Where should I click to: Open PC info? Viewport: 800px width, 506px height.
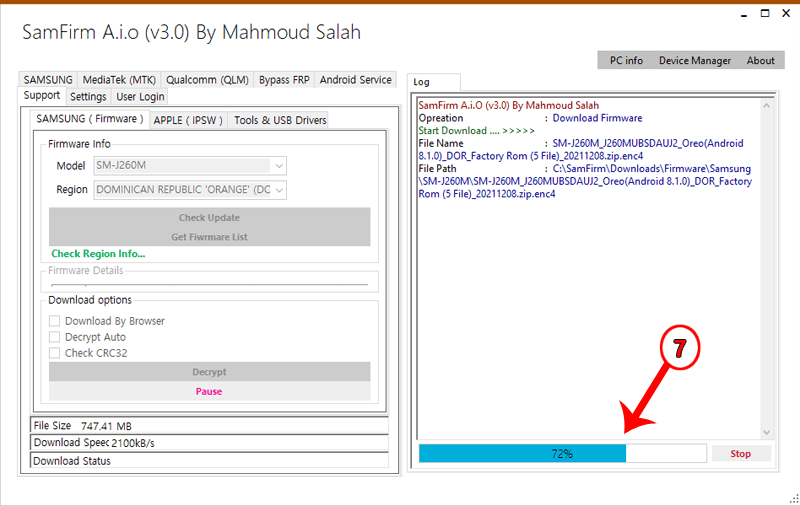(x=626, y=60)
